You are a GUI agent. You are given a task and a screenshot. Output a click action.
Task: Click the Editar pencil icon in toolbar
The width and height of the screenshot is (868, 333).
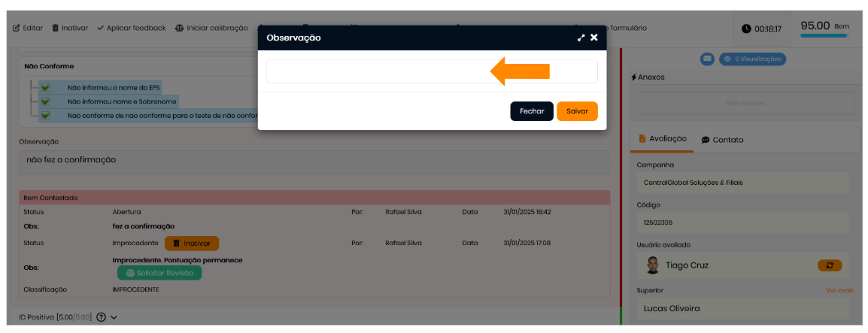pyautogui.click(x=17, y=29)
